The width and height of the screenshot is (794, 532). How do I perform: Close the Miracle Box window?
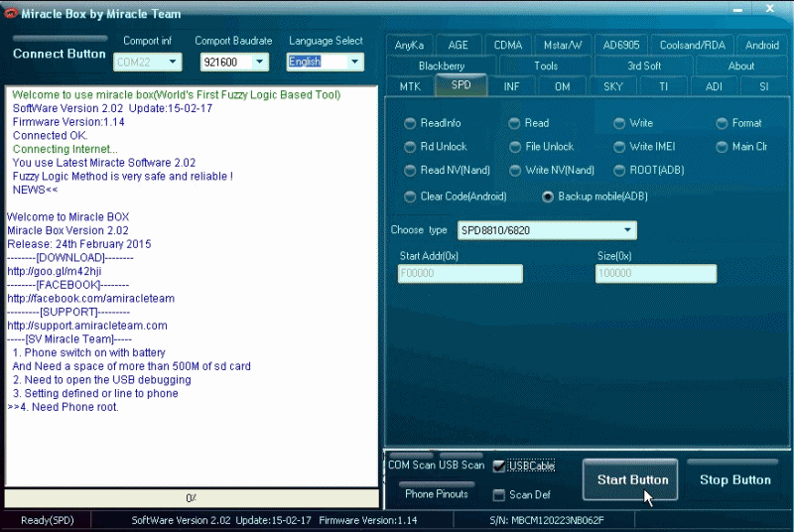(770, 8)
